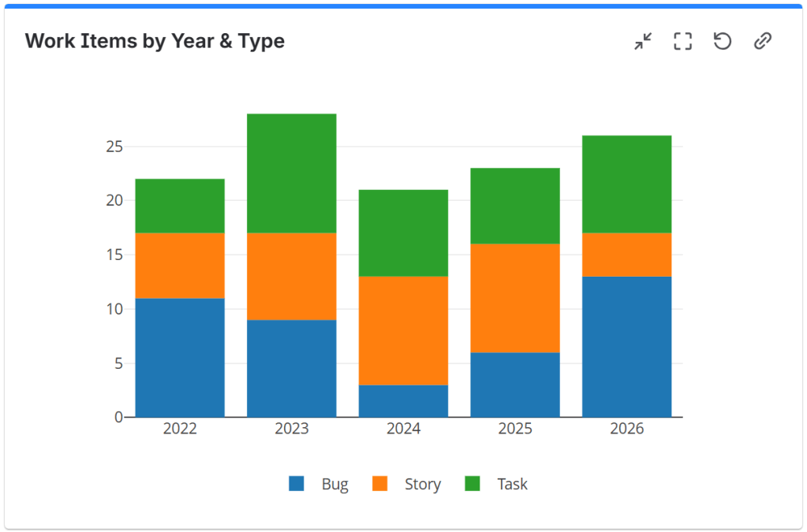Select the blue Bug segment of 2023

[291, 368]
